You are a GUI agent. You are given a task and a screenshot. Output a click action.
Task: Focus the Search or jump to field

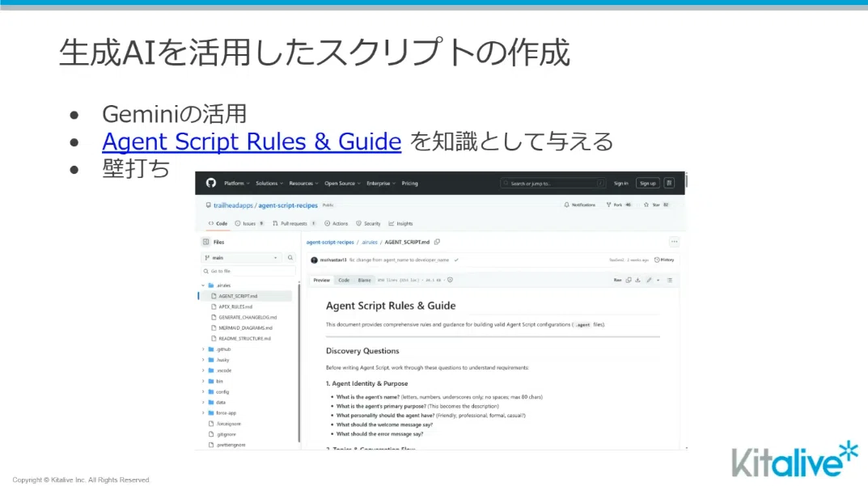553,184
